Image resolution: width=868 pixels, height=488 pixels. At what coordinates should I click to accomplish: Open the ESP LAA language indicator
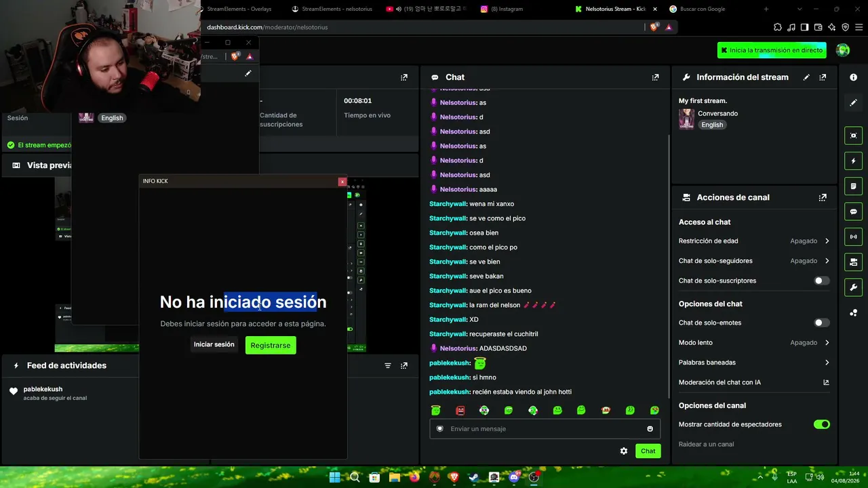click(x=792, y=477)
